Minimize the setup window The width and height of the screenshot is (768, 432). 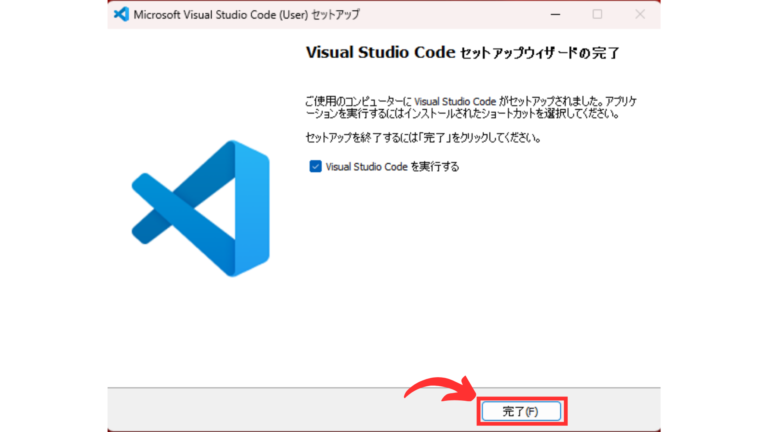coord(554,15)
